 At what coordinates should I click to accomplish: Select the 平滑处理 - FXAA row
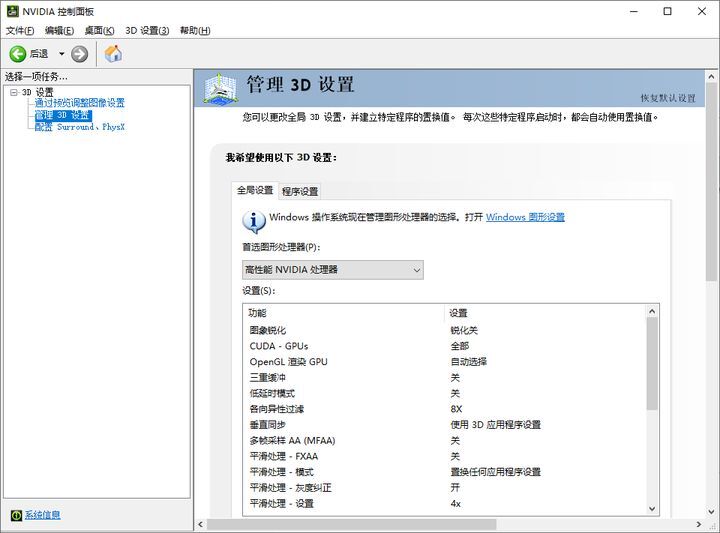point(444,456)
